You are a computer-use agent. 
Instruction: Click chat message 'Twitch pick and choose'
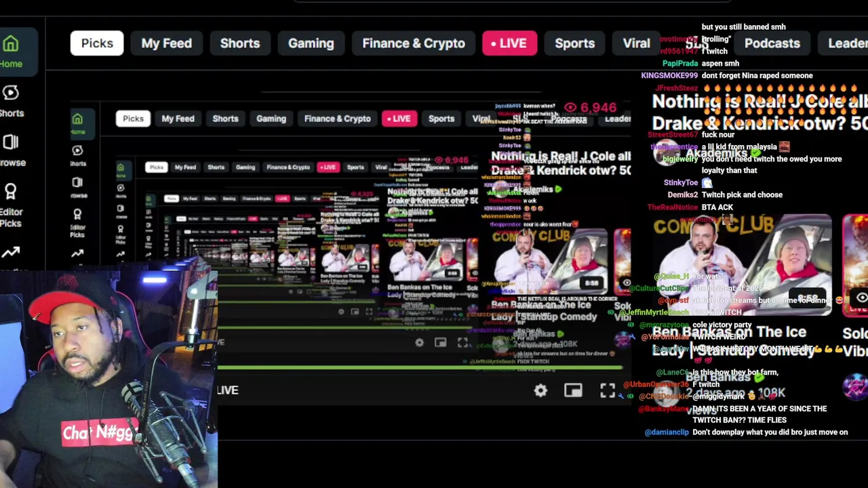(742, 195)
